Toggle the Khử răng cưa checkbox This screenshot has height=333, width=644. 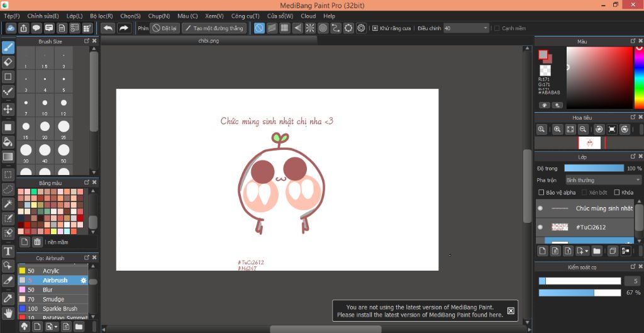(x=375, y=28)
